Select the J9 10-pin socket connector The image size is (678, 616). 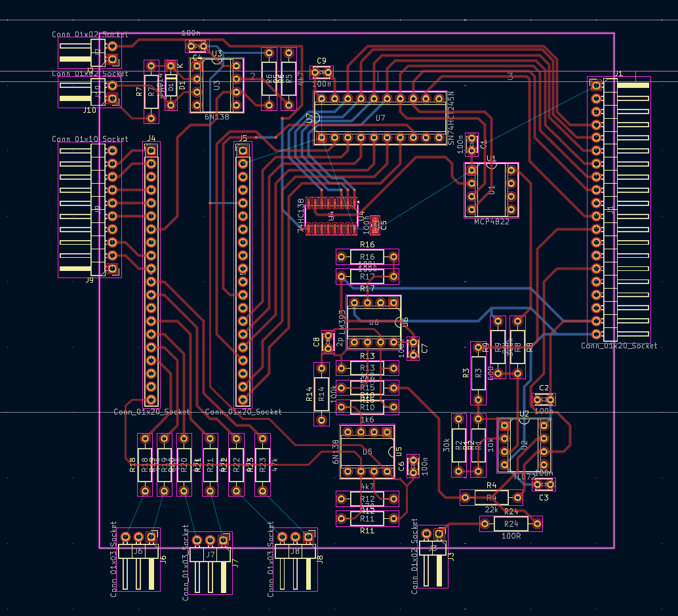point(90,210)
